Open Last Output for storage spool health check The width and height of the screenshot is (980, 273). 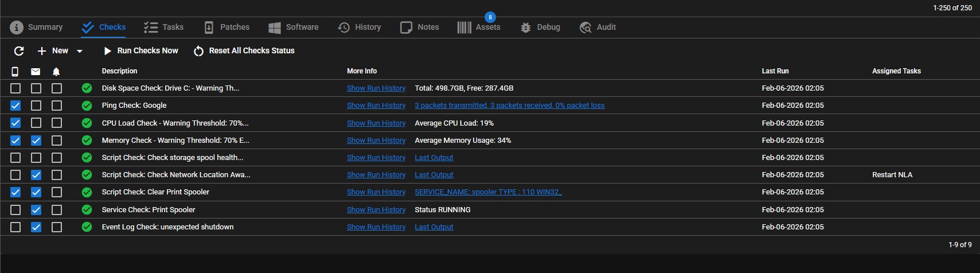tap(434, 157)
